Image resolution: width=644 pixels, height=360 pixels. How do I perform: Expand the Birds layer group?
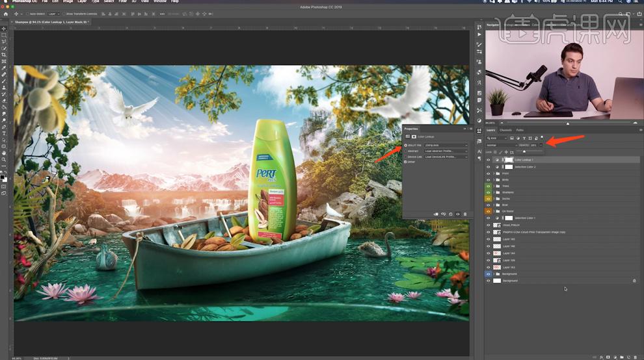coord(494,180)
